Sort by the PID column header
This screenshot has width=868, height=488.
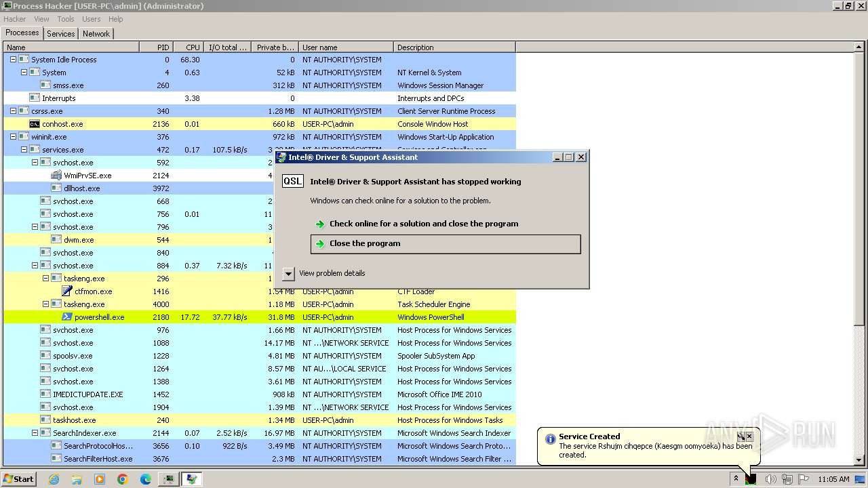156,47
